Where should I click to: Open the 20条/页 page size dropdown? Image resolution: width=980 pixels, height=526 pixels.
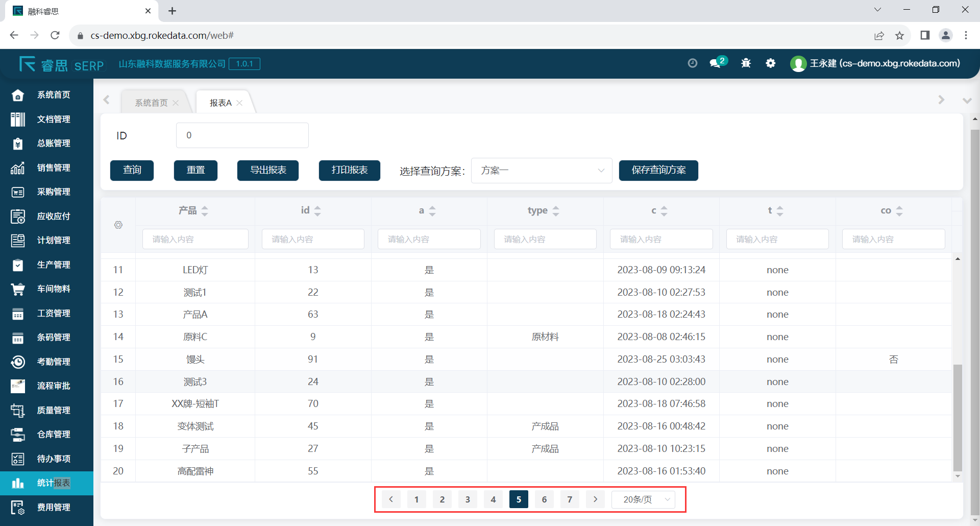pos(643,499)
